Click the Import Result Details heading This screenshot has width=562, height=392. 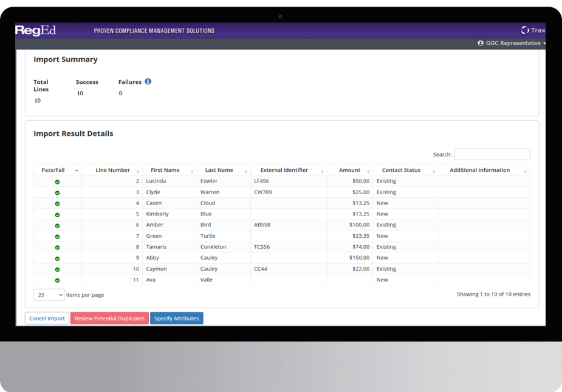pyautogui.click(x=74, y=133)
